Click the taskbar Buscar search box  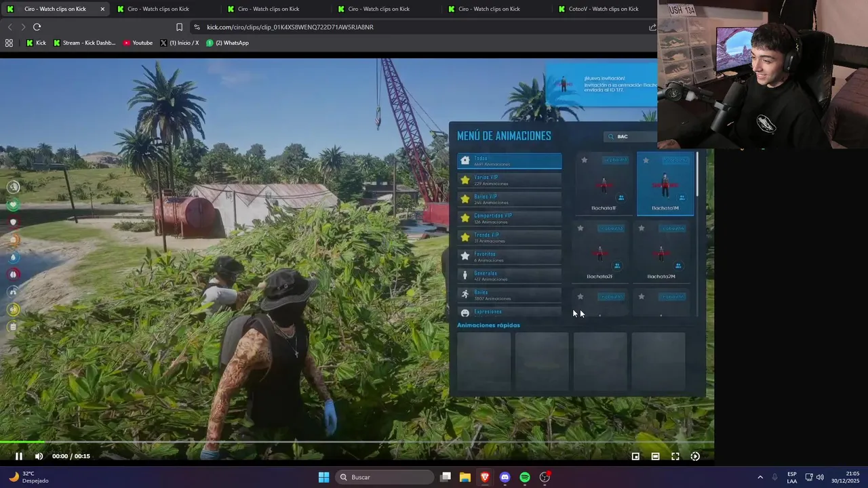pos(384,477)
